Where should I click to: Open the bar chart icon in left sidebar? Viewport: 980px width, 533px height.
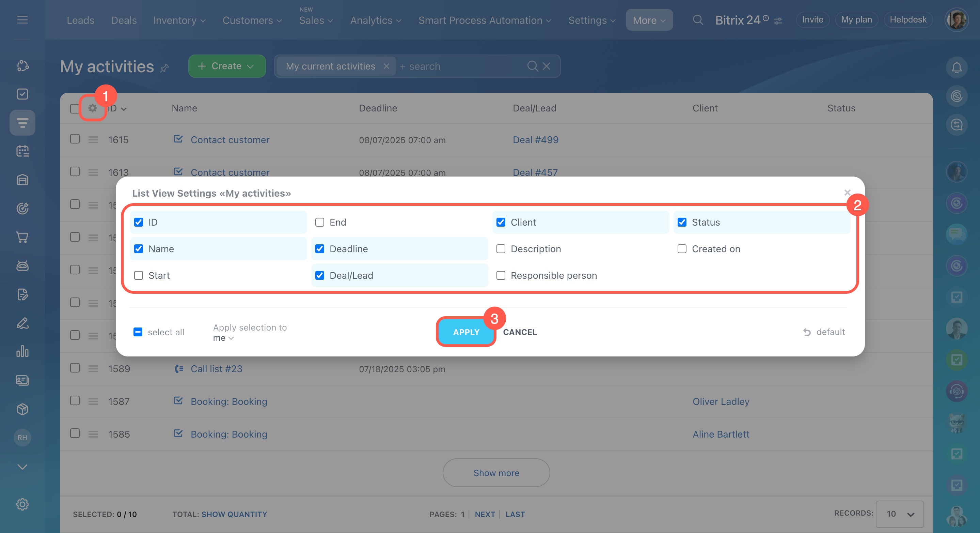(22, 351)
